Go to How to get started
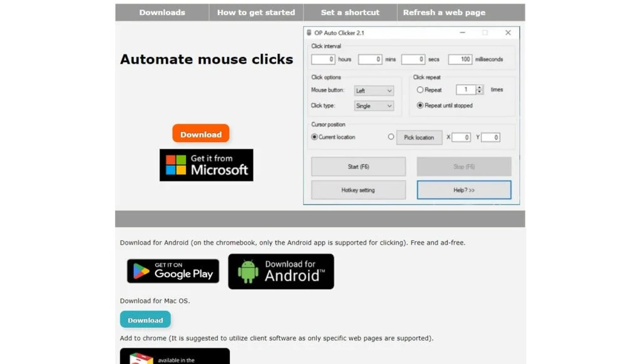 point(256,13)
